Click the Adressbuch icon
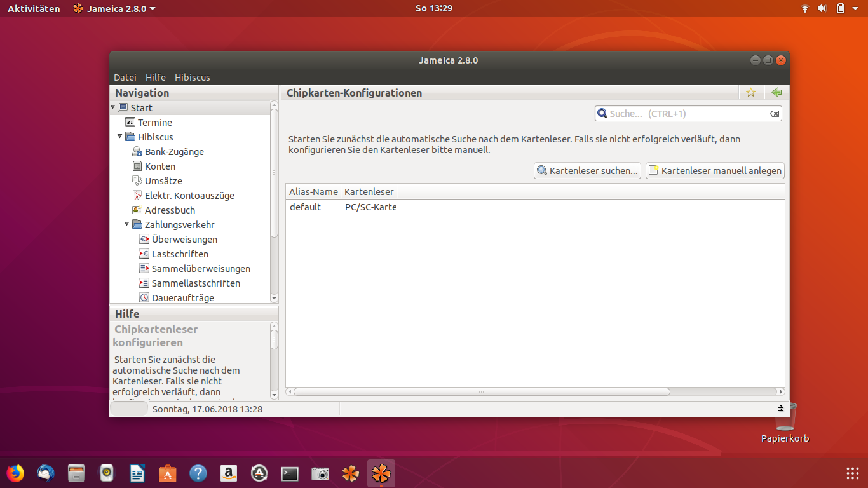The image size is (868, 488). [x=137, y=210]
